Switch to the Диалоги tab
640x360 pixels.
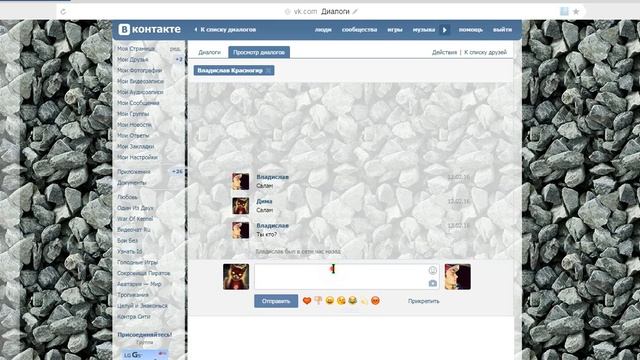(209, 52)
